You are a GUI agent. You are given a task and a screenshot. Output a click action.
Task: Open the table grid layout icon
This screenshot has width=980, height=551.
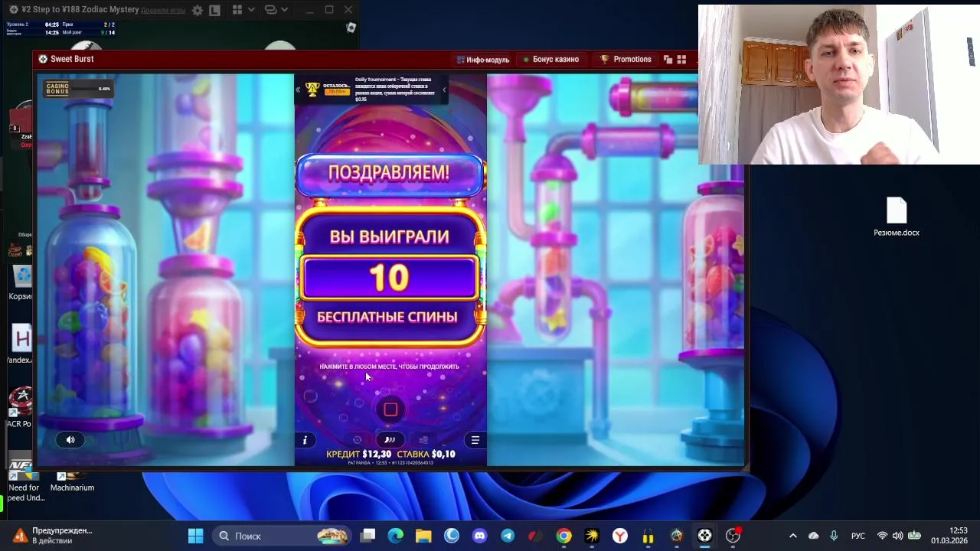click(237, 10)
